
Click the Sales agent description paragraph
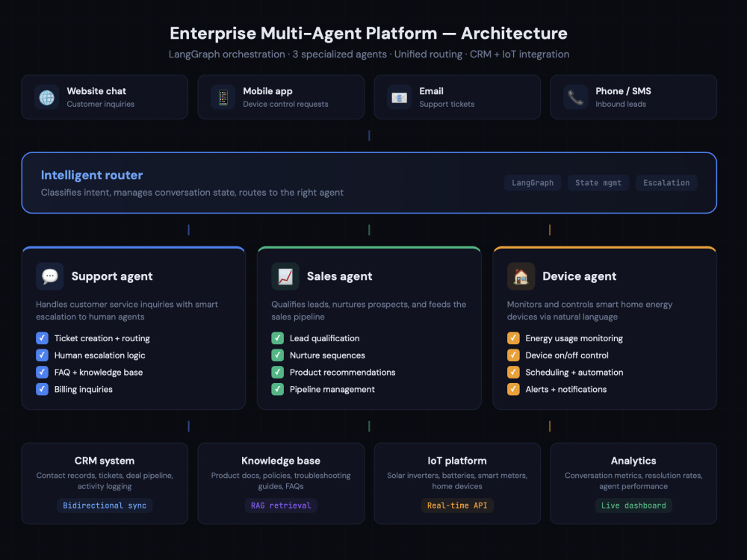coord(369,311)
